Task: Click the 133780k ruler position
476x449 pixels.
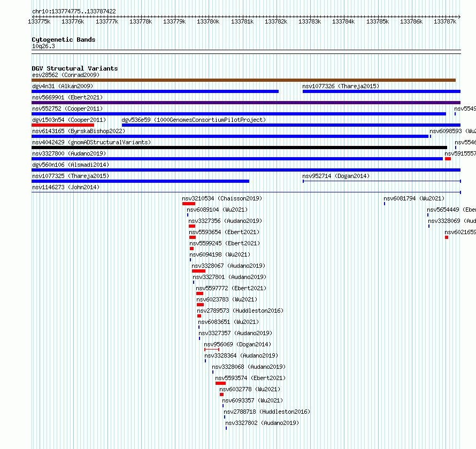Action: tap(208, 21)
